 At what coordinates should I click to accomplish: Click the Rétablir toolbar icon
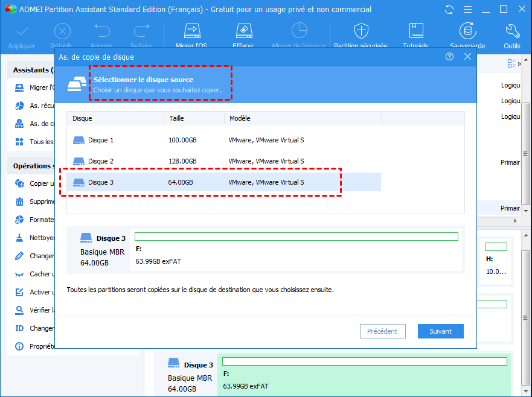62,32
